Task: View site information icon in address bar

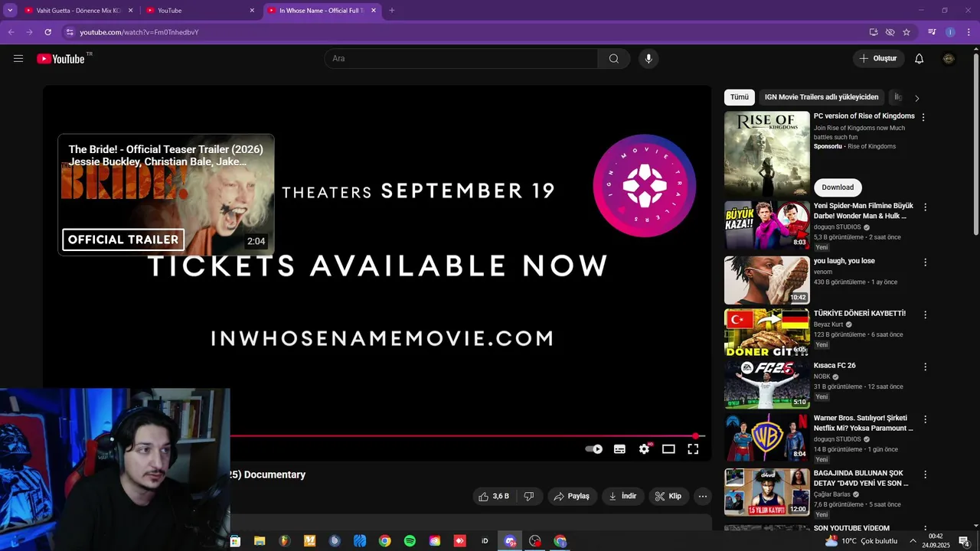Action: pos(70,32)
